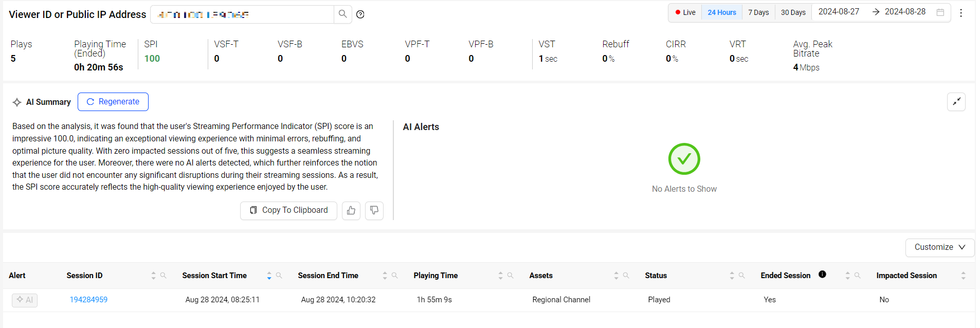
Task: Select the Live time range
Action: point(685,12)
